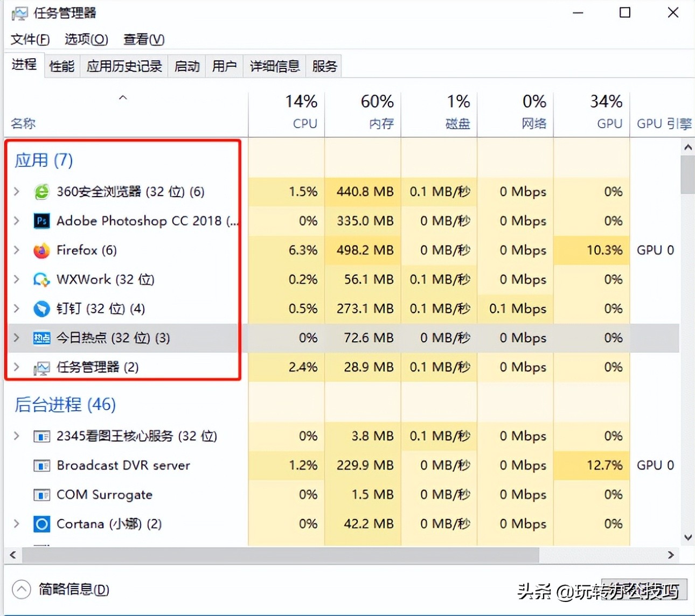
Task: Click the WXWork application icon
Action: coord(41,279)
